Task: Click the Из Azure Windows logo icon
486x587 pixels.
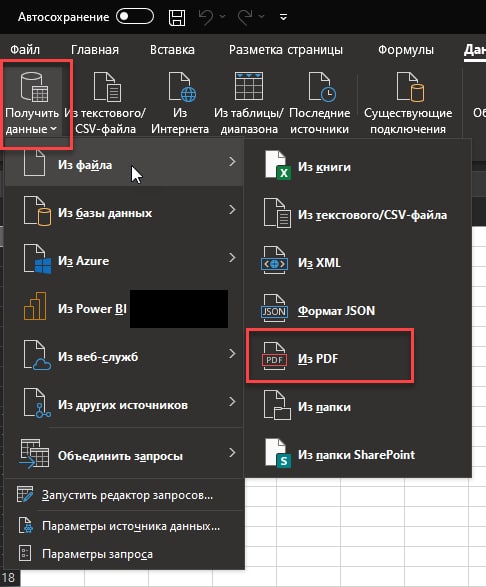Action: pyautogui.click(x=37, y=259)
